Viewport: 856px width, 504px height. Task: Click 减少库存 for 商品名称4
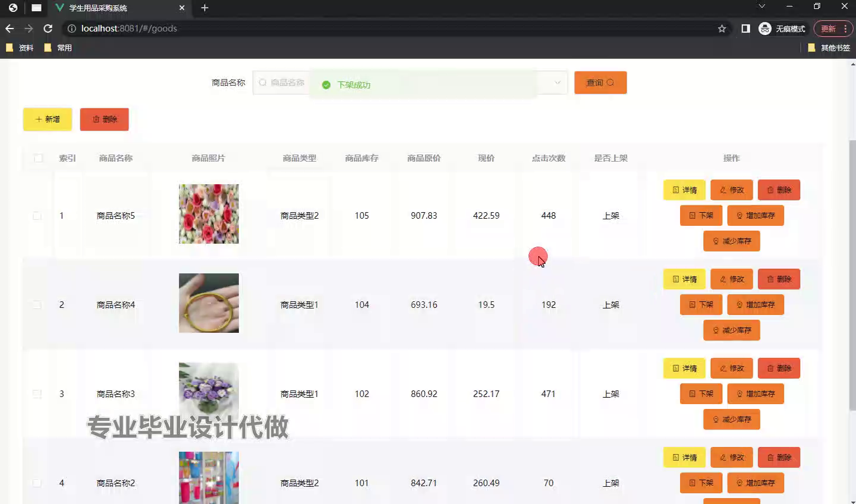coord(732,330)
